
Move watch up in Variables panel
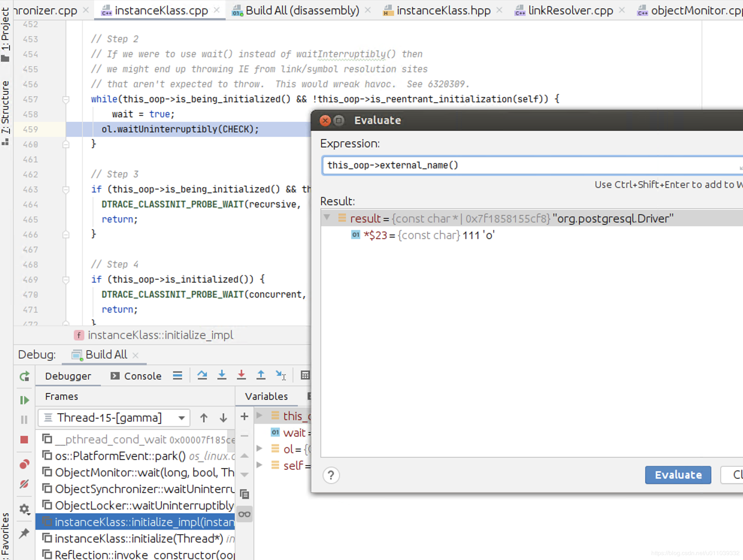pyautogui.click(x=244, y=456)
